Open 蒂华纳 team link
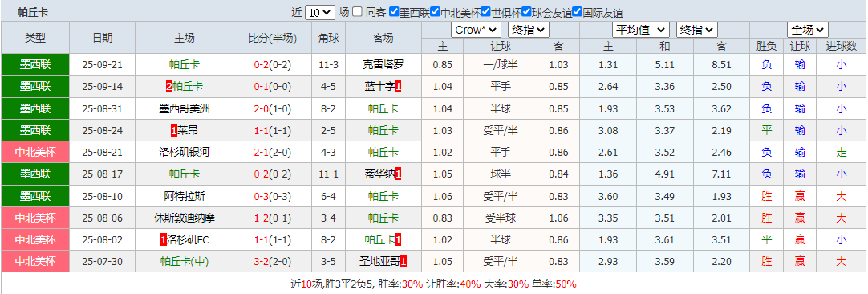 pyautogui.click(x=379, y=174)
